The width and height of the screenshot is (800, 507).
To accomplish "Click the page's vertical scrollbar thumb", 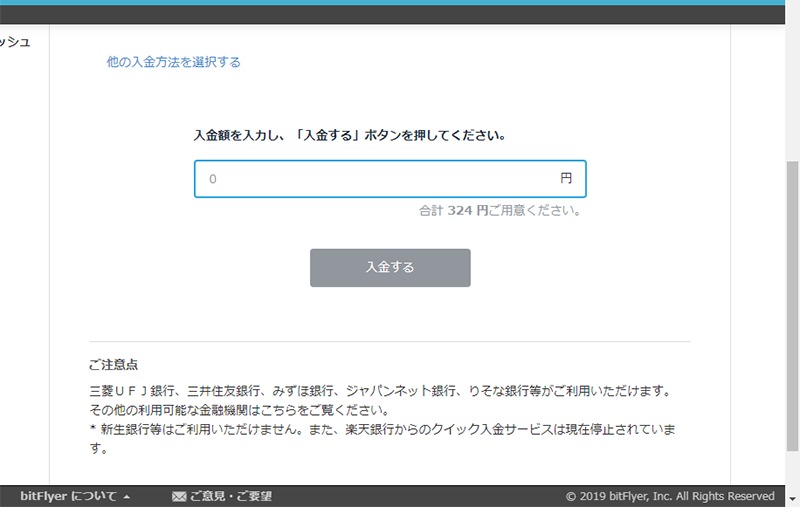I will 792,306.
